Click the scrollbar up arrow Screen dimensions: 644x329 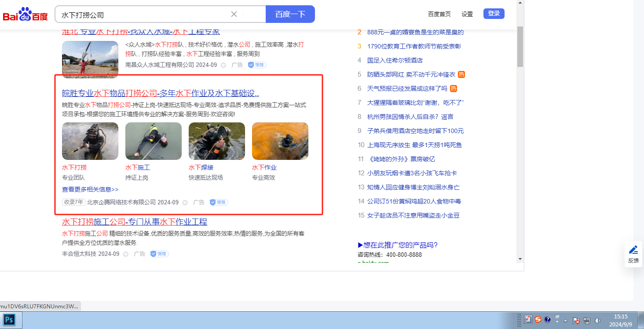pos(520,3)
